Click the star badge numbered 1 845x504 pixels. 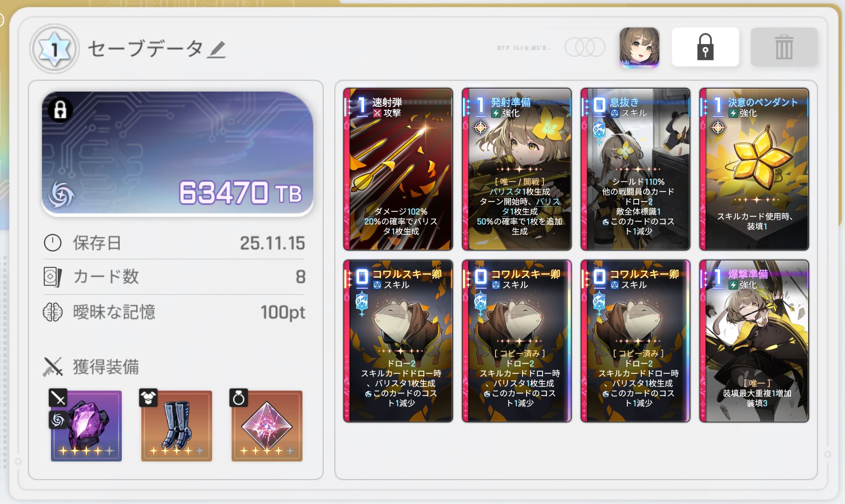pos(54,49)
